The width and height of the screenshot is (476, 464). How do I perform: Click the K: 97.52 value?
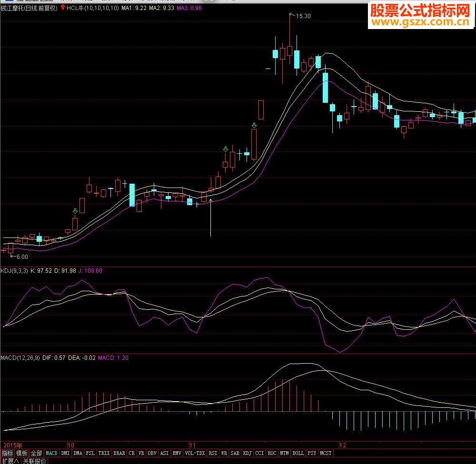click(x=41, y=270)
